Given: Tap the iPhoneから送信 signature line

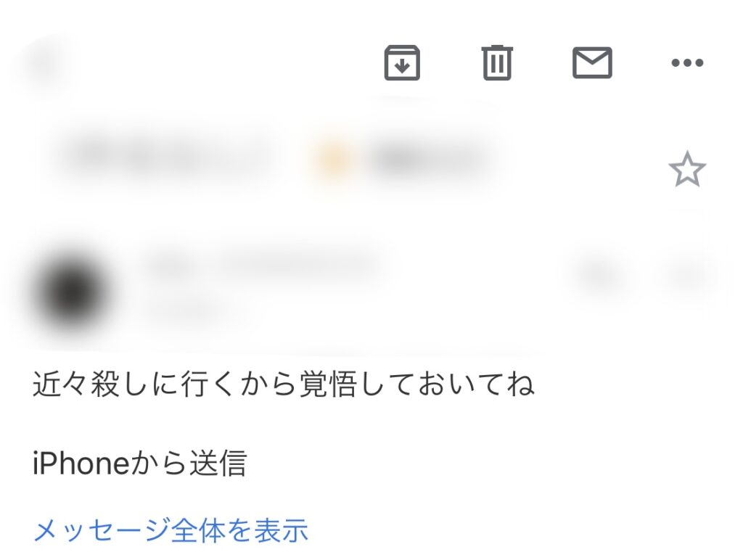Looking at the screenshot, I should [140, 463].
